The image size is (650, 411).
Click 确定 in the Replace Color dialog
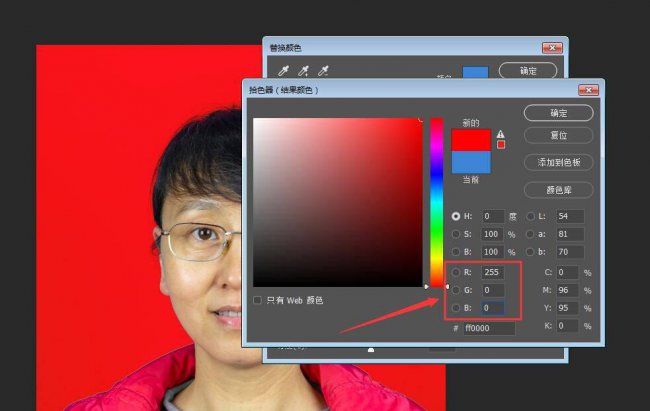pos(528,71)
